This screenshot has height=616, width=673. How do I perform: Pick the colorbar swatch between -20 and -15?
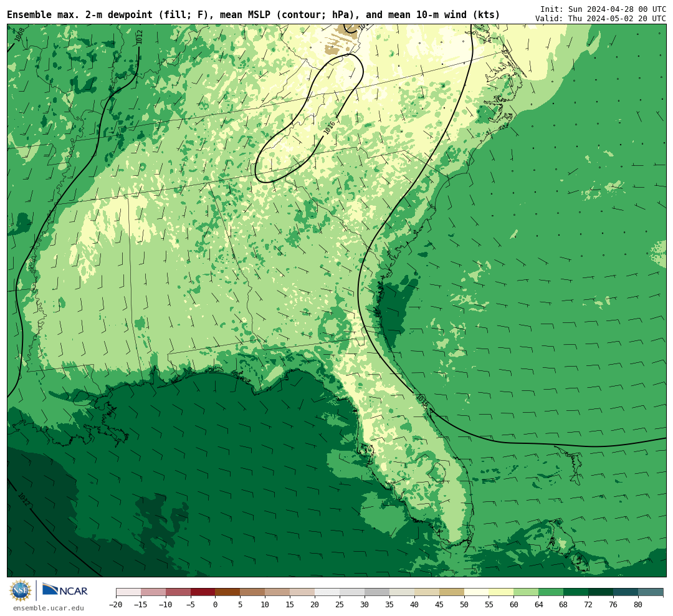(x=128, y=592)
